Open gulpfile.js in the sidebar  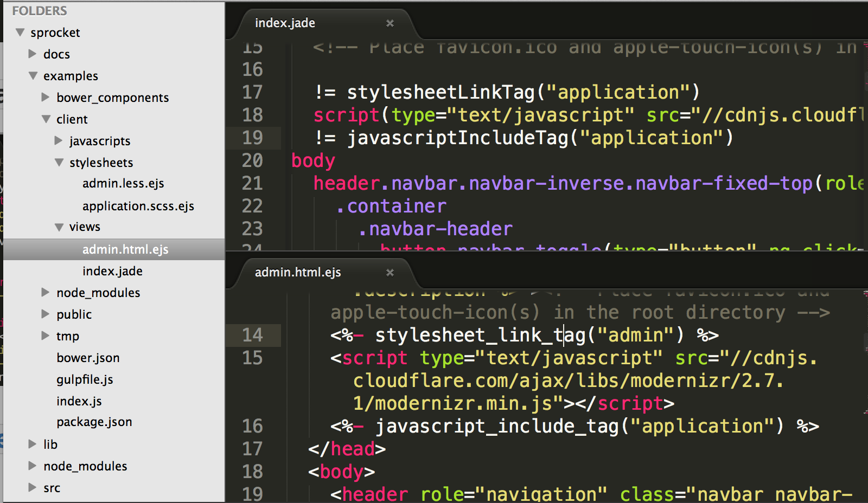coord(85,379)
